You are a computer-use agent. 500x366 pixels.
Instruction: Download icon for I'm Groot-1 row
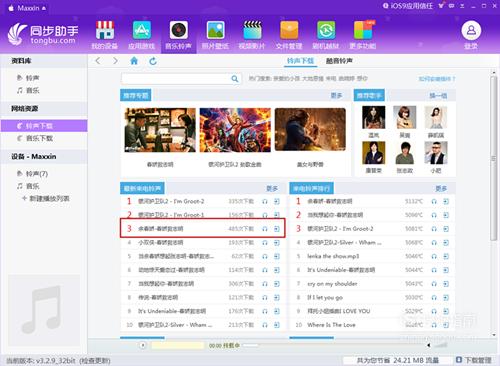277,215
